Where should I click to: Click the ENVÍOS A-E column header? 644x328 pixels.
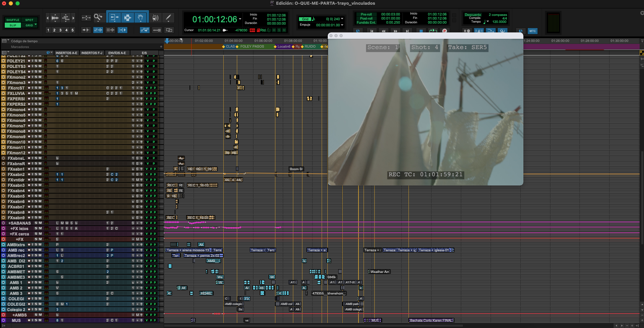click(x=117, y=53)
